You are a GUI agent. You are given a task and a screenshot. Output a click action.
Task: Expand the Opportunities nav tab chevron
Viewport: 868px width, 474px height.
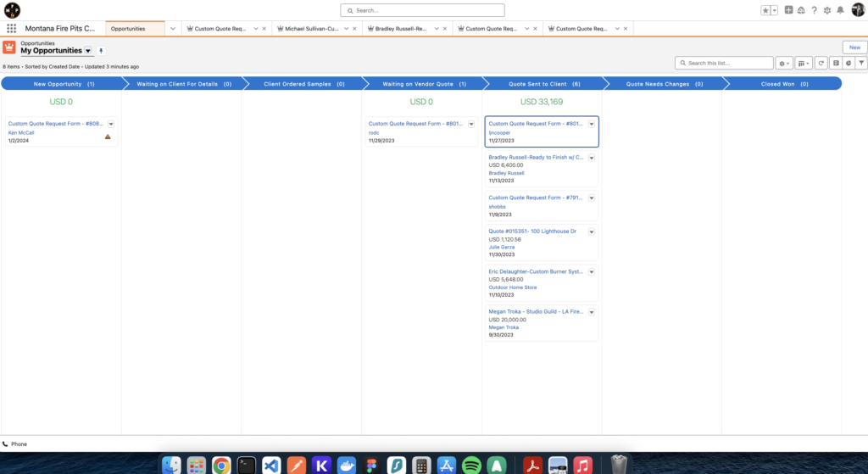[x=173, y=29]
